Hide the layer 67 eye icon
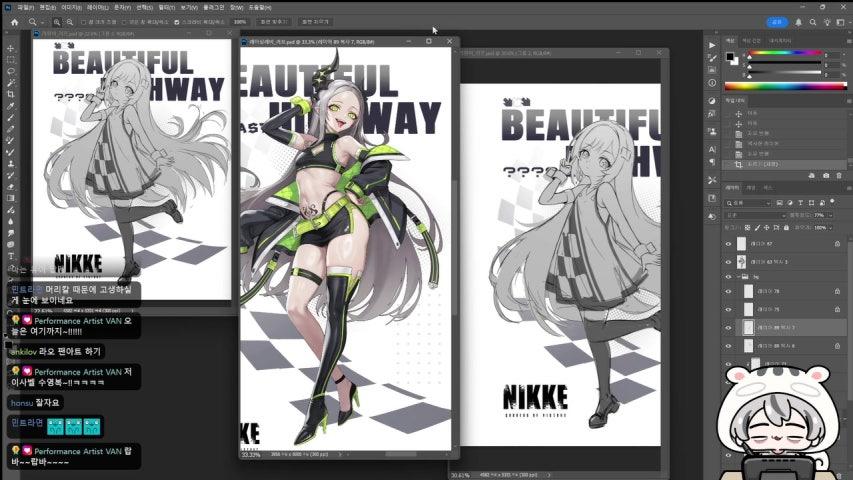Screen dimensions: 853x480 click(x=728, y=244)
